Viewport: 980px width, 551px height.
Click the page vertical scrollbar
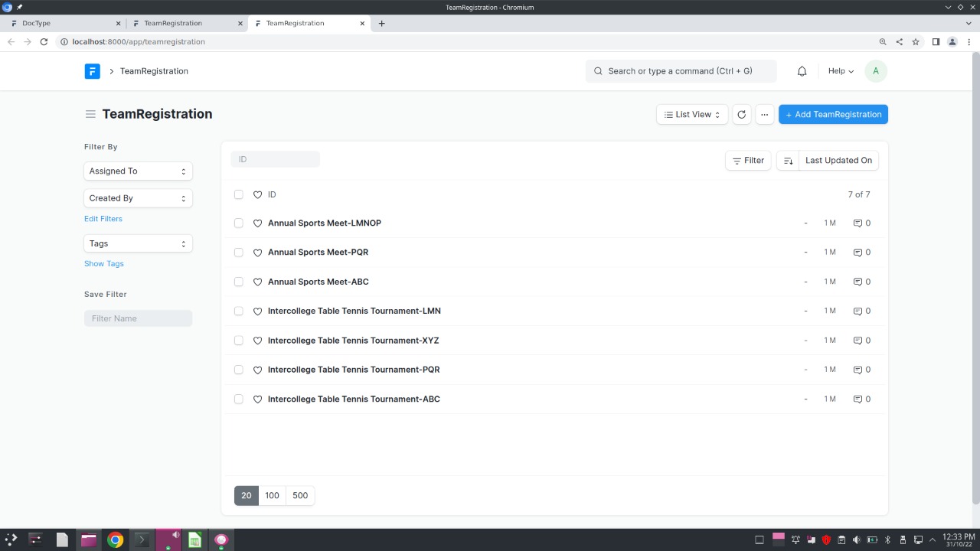click(975, 278)
